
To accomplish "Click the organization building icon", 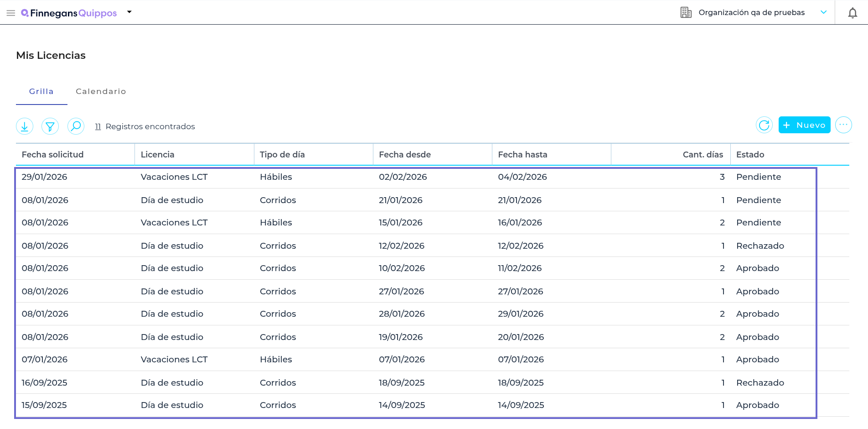I will [686, 12].
